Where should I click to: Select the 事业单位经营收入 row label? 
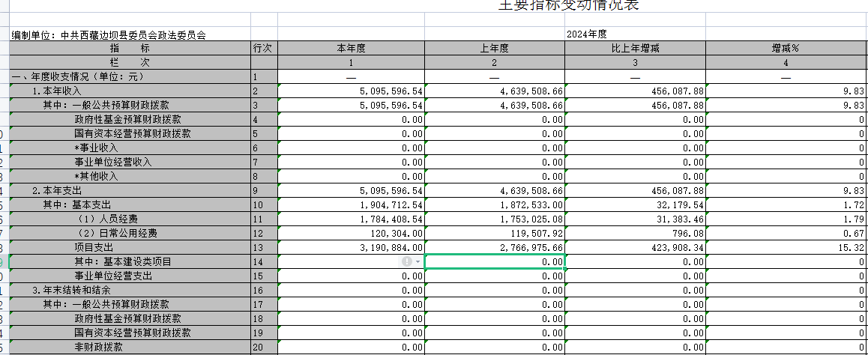tap(130, 162)
